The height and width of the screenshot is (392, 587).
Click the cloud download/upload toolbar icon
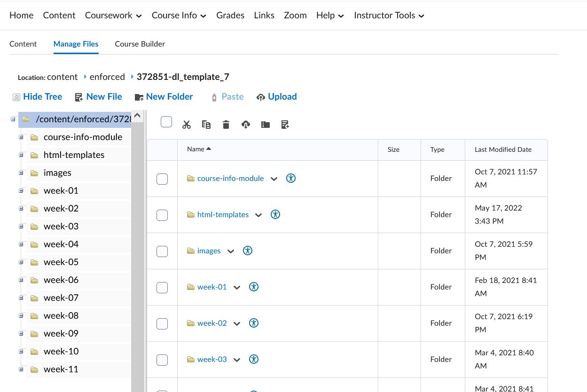[x=245, y=124]
